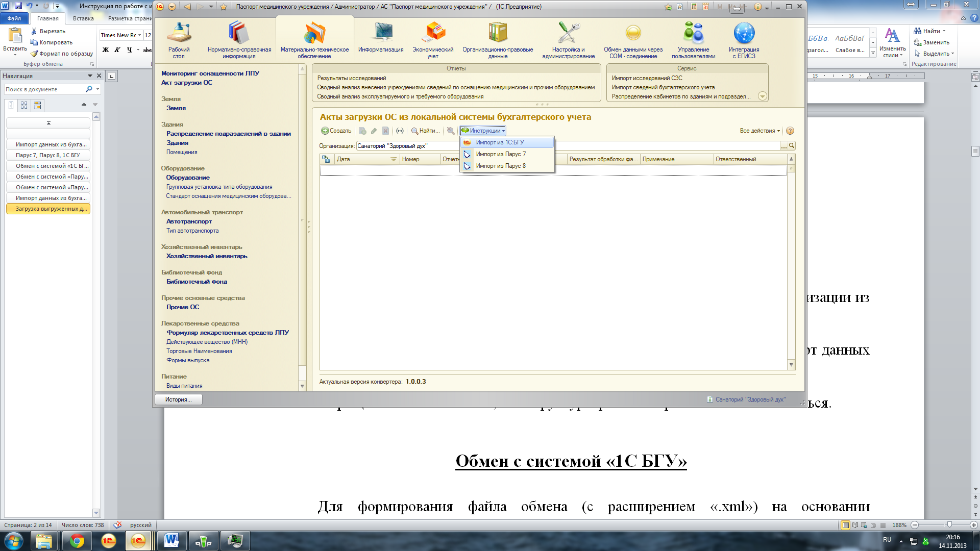
Task: Open Акт загрузки ОС link
Action: coord(187,83)
